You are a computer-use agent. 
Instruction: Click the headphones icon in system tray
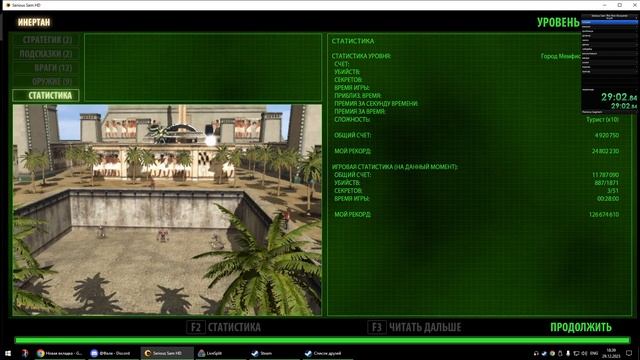536,353
